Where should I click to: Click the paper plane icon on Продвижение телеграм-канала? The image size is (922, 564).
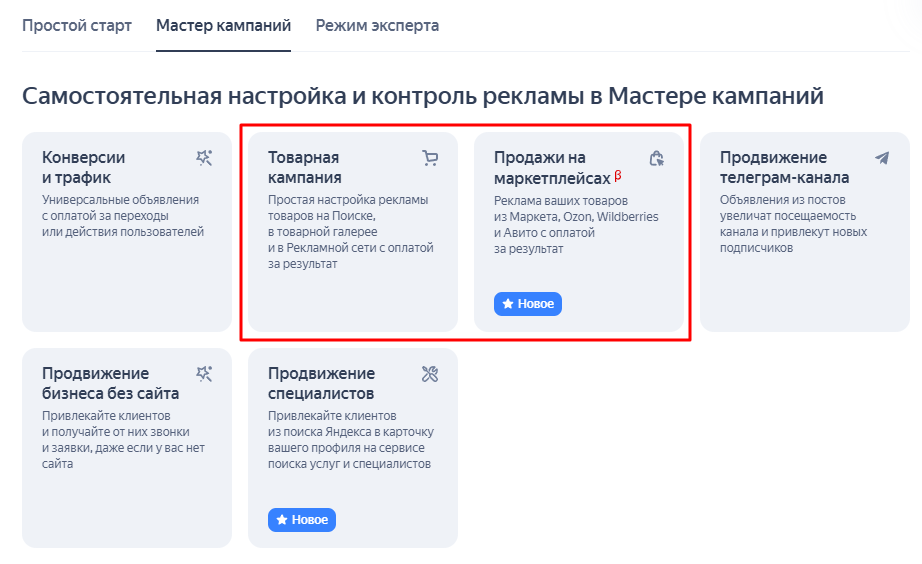click(x=882, y=158)
